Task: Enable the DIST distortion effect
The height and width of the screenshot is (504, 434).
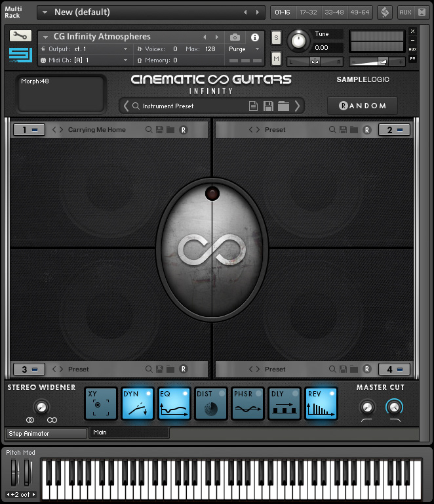Action: pos(211,404)
